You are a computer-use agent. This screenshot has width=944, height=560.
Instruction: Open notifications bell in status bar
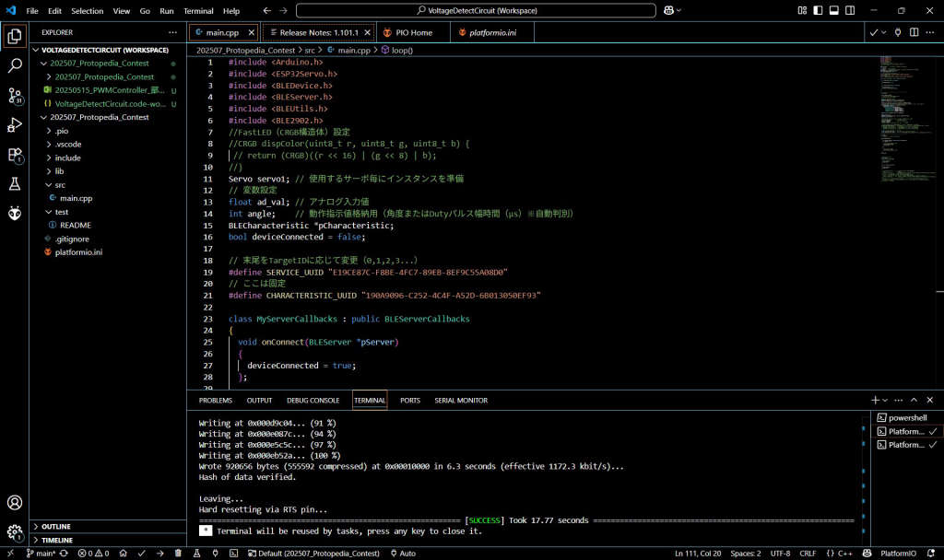pos(931,554)
